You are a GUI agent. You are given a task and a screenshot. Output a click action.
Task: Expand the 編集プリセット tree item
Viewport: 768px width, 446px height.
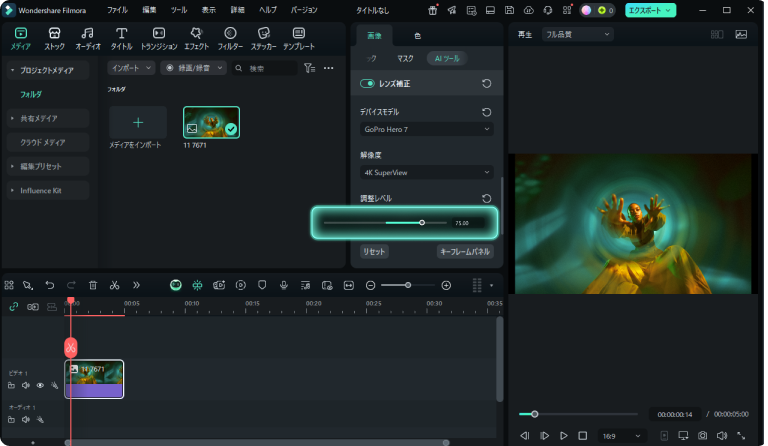(48, 166)
